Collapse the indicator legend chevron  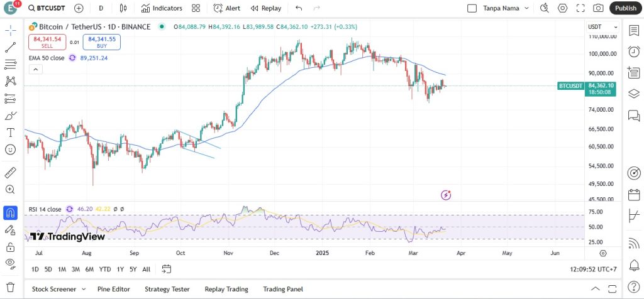[36, 70]
